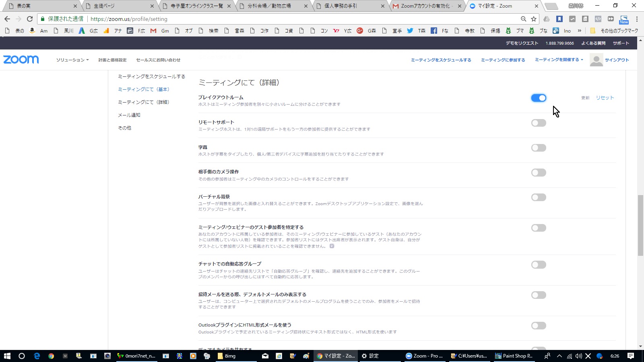Click the Zoom logo in header
644x362 pixels.
pos(21,60)
